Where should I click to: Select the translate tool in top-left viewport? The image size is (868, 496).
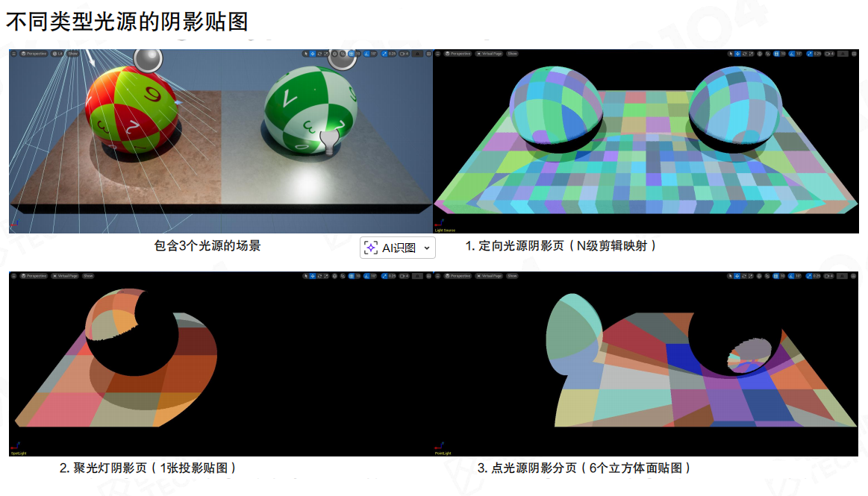coord(312,54)
